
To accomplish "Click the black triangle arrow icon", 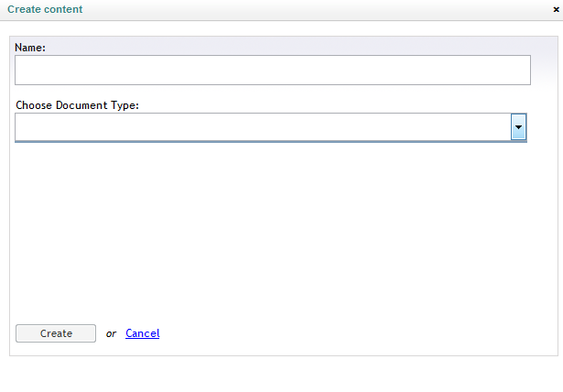I will coord(518,127).
